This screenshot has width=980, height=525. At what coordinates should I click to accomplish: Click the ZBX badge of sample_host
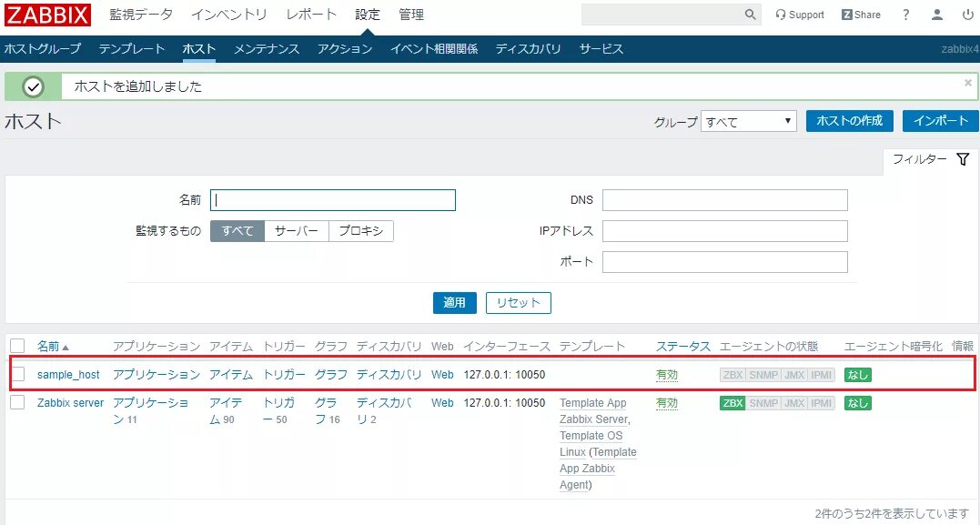tap(732, 375)
